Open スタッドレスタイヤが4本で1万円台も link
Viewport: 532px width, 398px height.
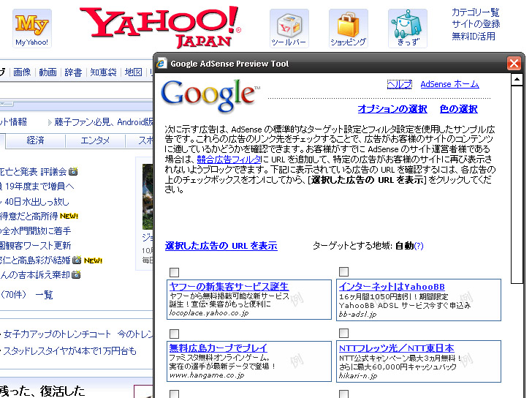[x=70, y=350]
